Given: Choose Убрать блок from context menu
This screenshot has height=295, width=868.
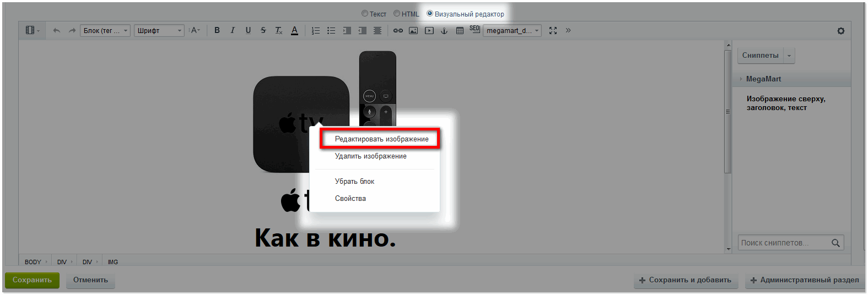Looking at the screenshot, I should click(x=355, y=181).
